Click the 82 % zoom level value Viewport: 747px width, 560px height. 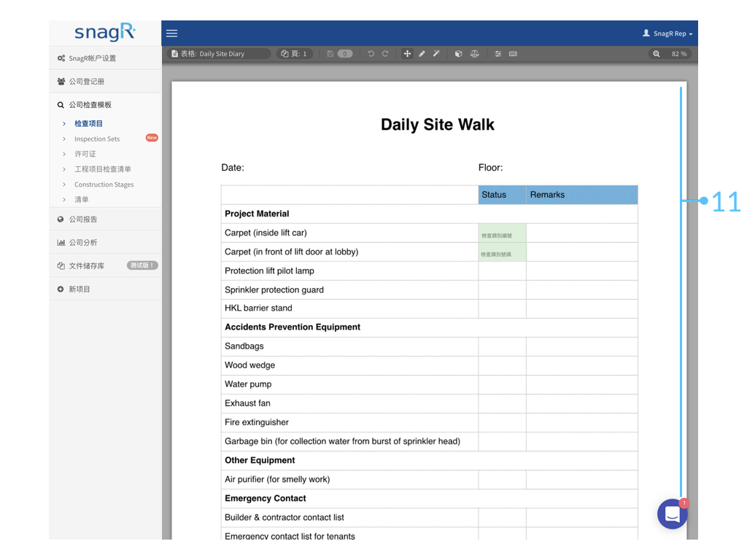point(679,54)
